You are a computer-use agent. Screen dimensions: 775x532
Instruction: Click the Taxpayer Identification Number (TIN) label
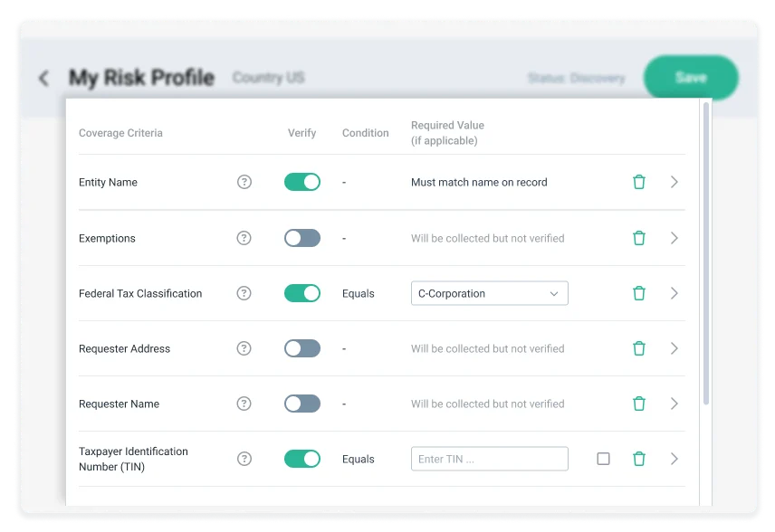click(x=133, y=459)
